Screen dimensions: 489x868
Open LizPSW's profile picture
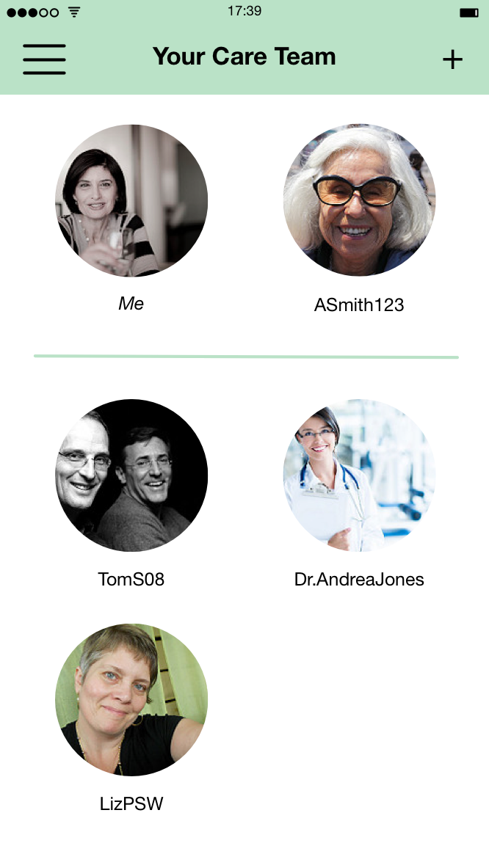[131, 700]
